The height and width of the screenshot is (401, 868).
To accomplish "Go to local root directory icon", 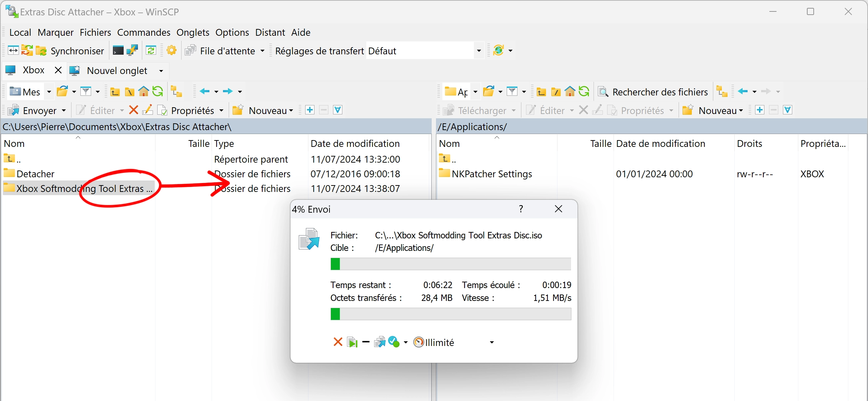I will 129,92.
